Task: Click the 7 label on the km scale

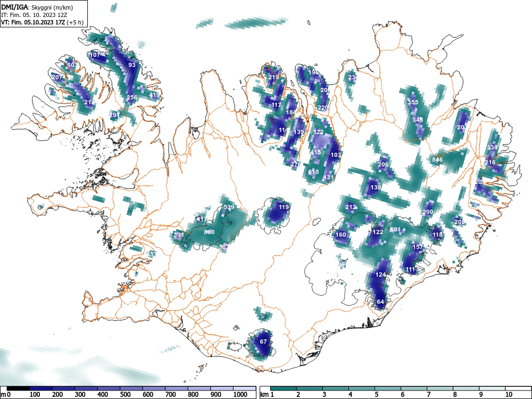Action: click(428, 395)
